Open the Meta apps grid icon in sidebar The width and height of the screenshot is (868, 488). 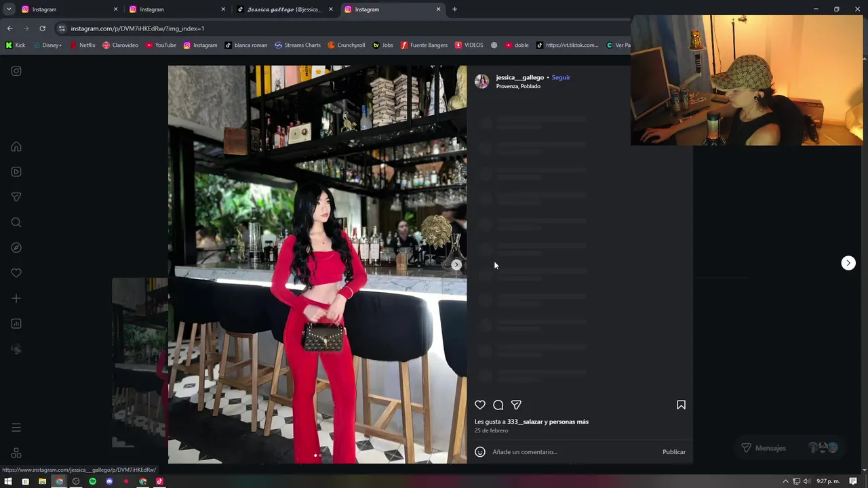point(16,453)
